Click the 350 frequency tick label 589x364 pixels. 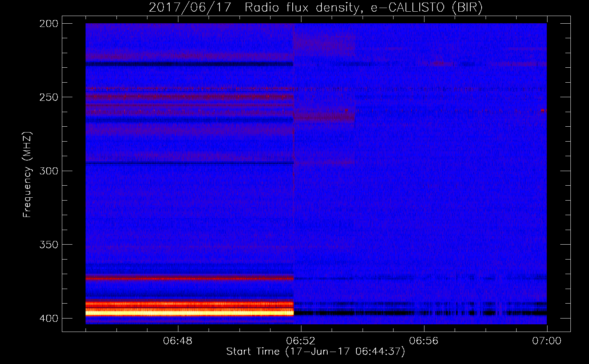coord(49,245)
